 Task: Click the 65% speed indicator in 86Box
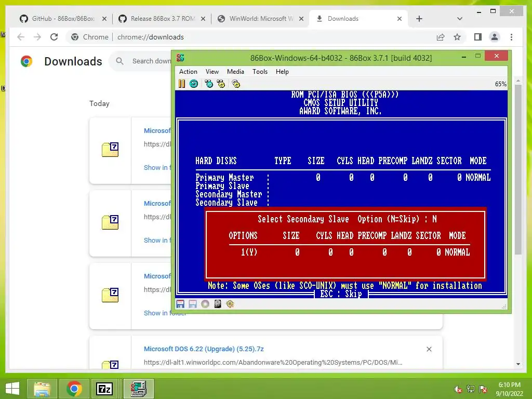tap(500, 84)
